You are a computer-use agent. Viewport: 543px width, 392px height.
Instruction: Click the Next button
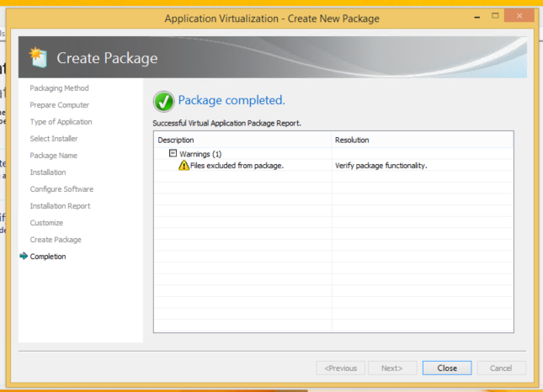click(391, 368)
